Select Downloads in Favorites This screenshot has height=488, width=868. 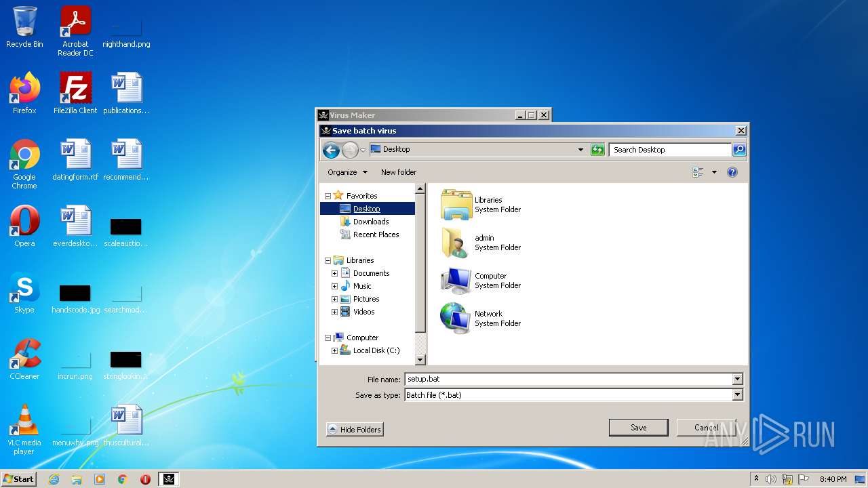pos(371,222)
